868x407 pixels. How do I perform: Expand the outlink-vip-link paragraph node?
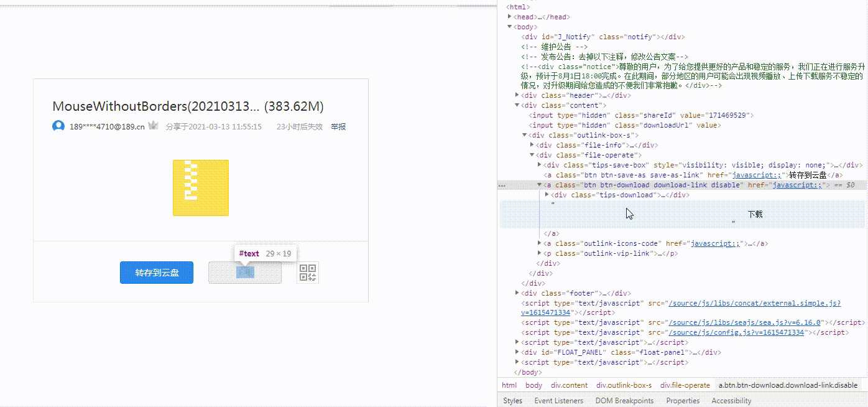(540, 253)
